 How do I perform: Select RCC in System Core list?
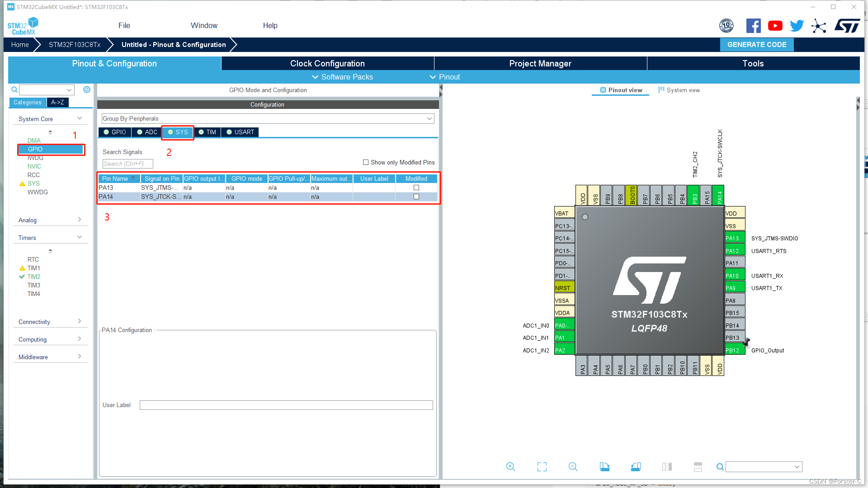(x=33, y=175)
